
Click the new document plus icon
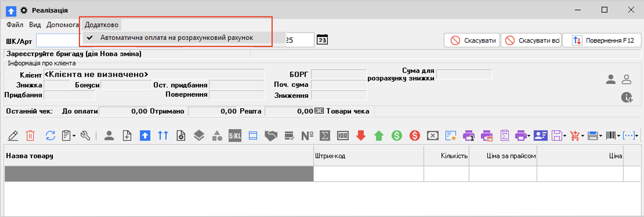point(127,135)
